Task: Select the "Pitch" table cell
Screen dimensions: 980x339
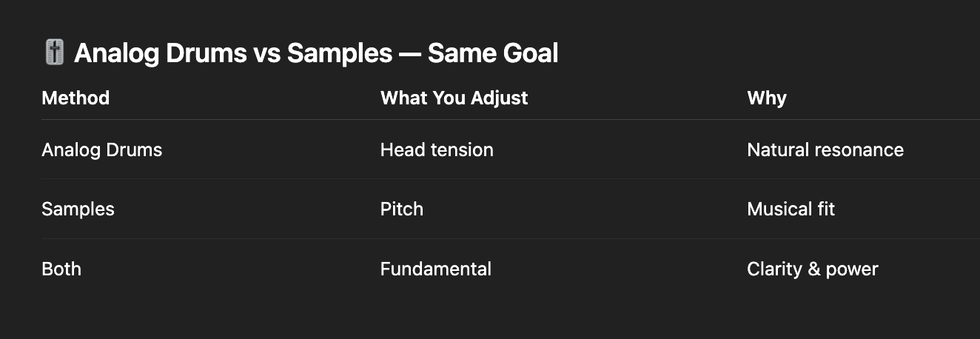Action: [x=402, y=209]
